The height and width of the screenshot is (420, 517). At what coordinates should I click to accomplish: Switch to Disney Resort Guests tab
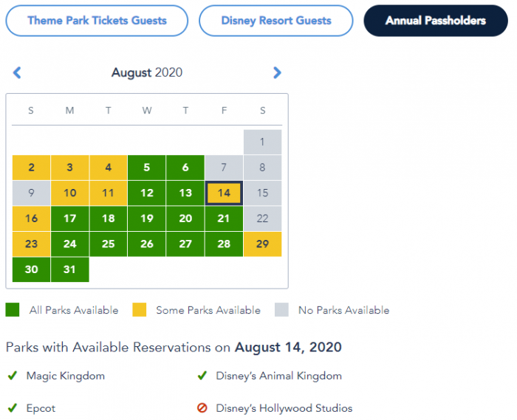point(276,21)
